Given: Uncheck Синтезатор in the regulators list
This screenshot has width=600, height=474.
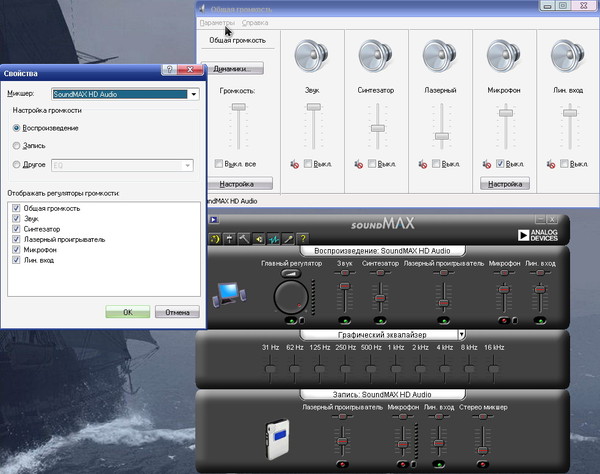Looking at the screenshot, I should pyautogui.click(x=16, y=229).
